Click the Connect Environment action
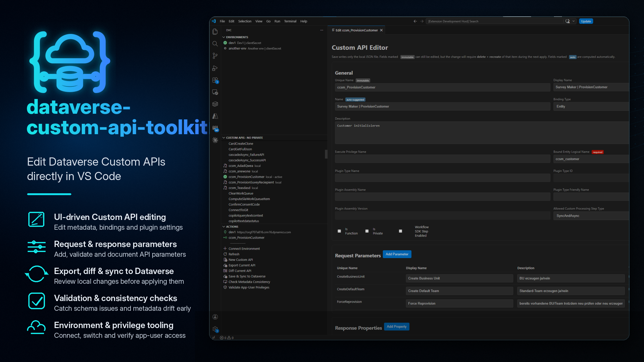The image size is (644, 362). click(x=244, y=249)
